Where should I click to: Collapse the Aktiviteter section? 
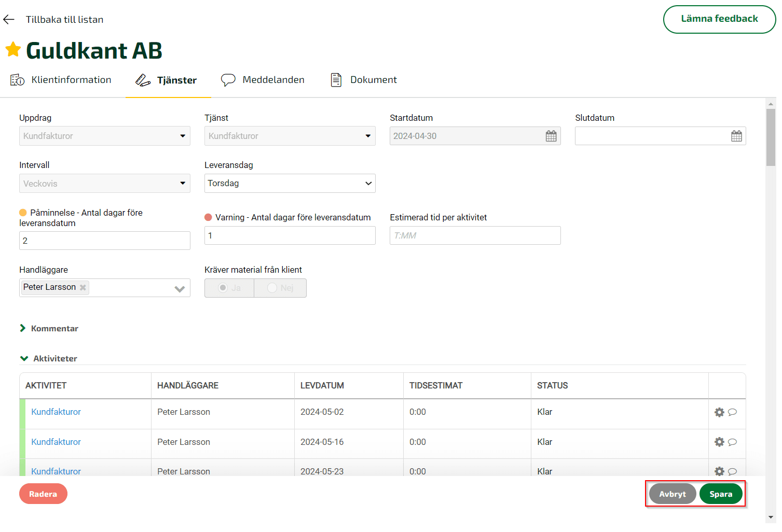(48, 358)
